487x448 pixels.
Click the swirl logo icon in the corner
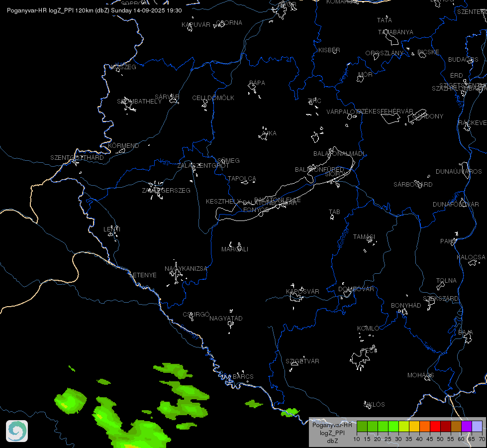[x=17, y=431]
